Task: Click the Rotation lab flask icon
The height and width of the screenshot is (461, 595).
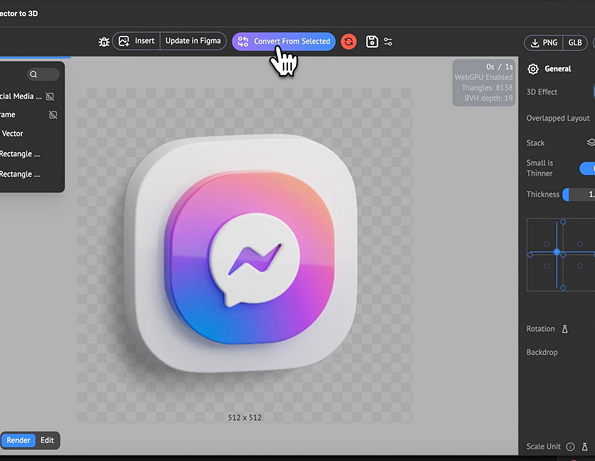Action: point(565,329)
